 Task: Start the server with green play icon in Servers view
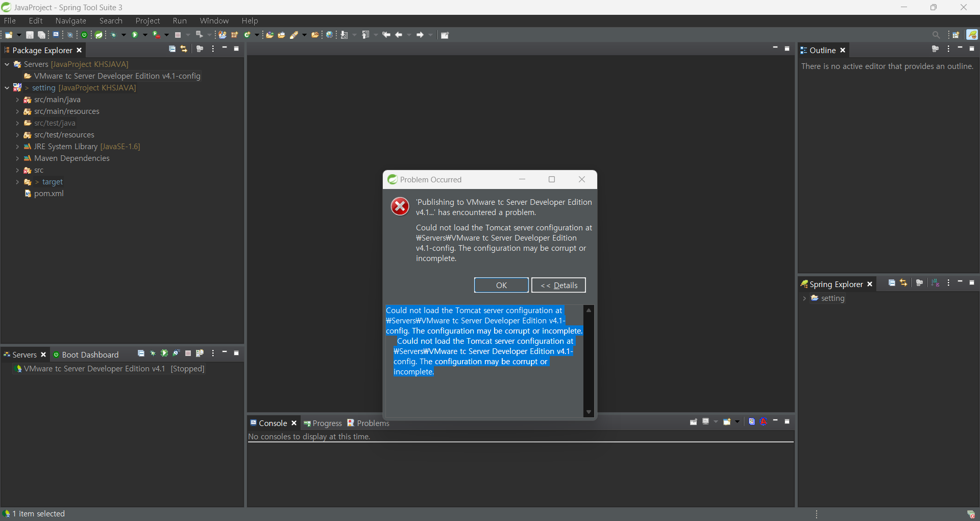tap(164, 353)
